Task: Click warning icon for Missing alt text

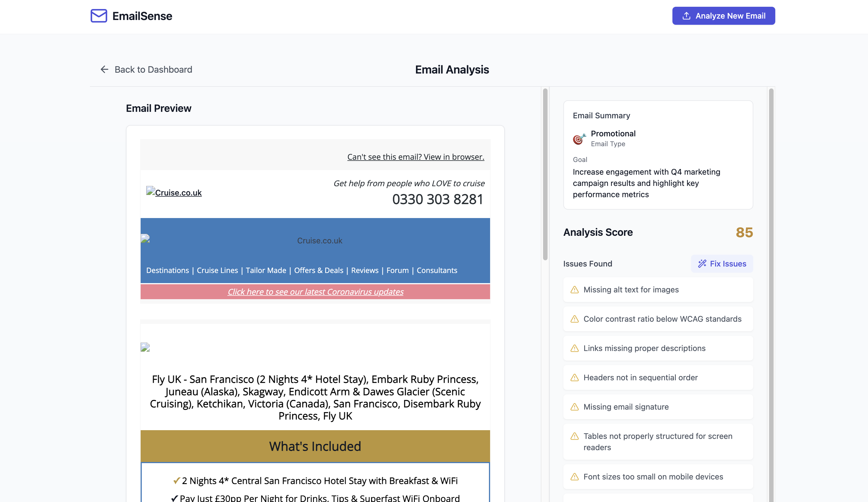Action: click(575, 290)
